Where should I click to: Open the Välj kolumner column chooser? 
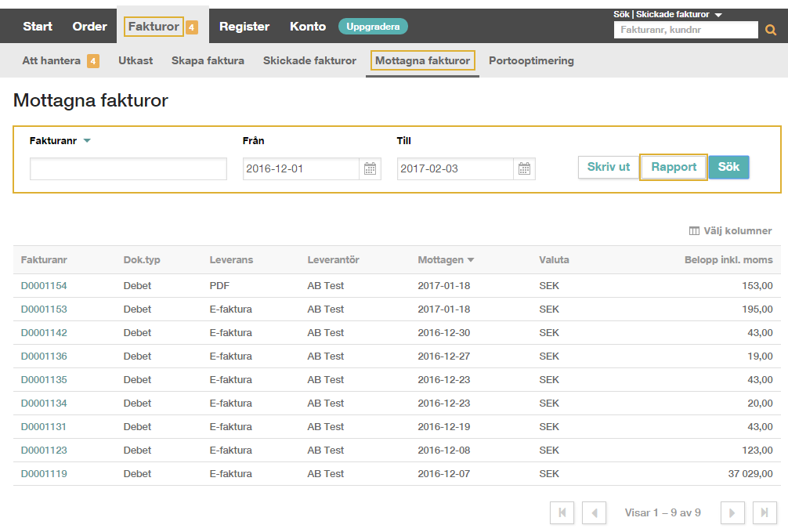(730, 231)
